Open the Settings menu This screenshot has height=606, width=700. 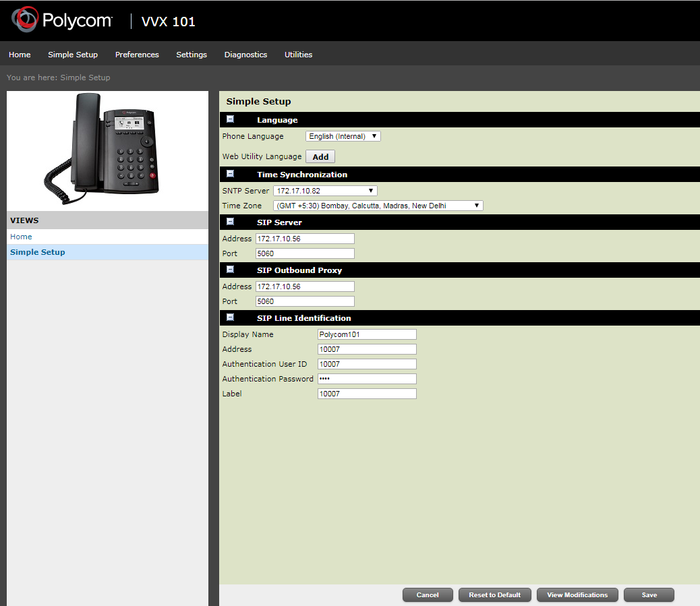[192, 55]
